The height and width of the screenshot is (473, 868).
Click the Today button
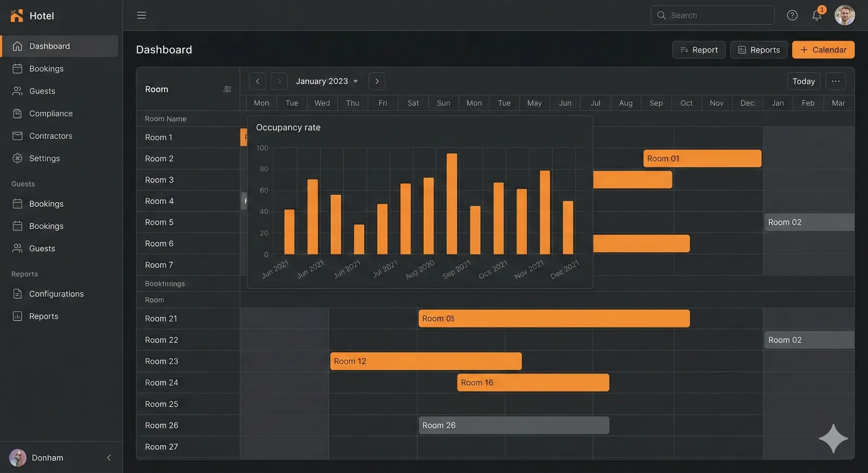tap(803, 81)
